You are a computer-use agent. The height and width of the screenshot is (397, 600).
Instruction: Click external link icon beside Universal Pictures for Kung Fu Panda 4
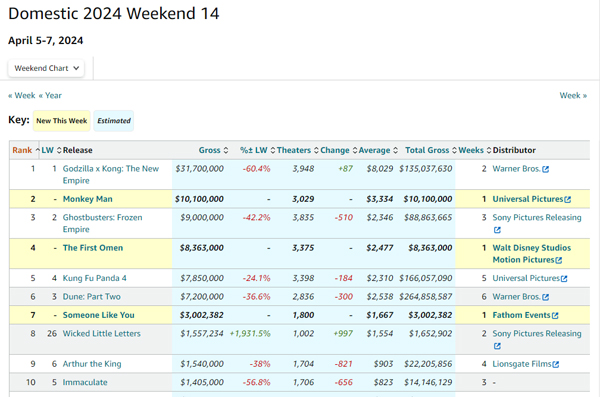coord(564,279)
